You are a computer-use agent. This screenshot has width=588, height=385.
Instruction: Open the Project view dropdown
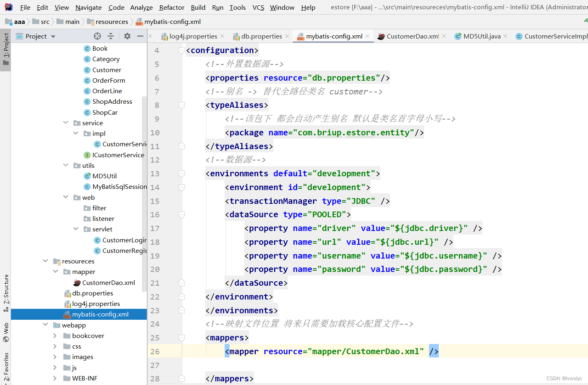(53, 36)
